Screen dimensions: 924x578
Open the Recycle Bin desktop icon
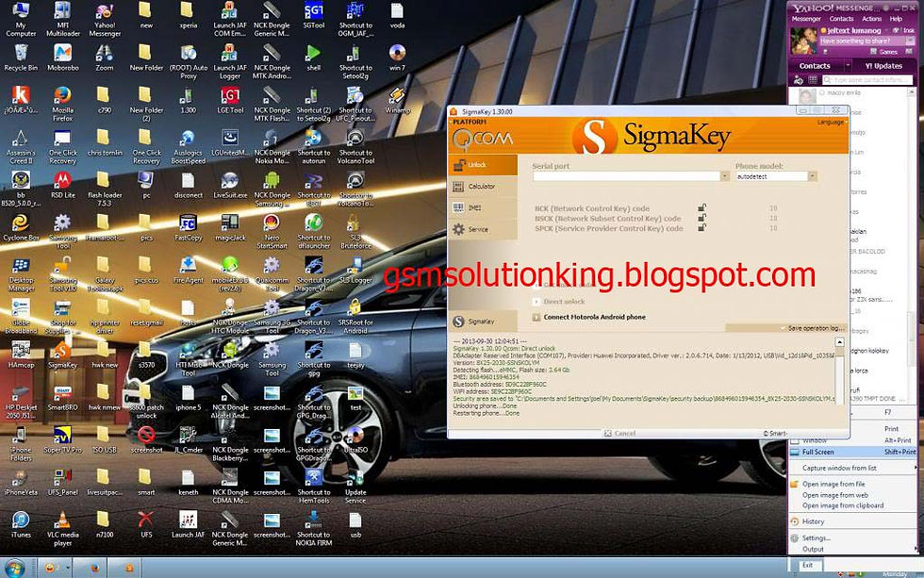[x=21, y=58]
